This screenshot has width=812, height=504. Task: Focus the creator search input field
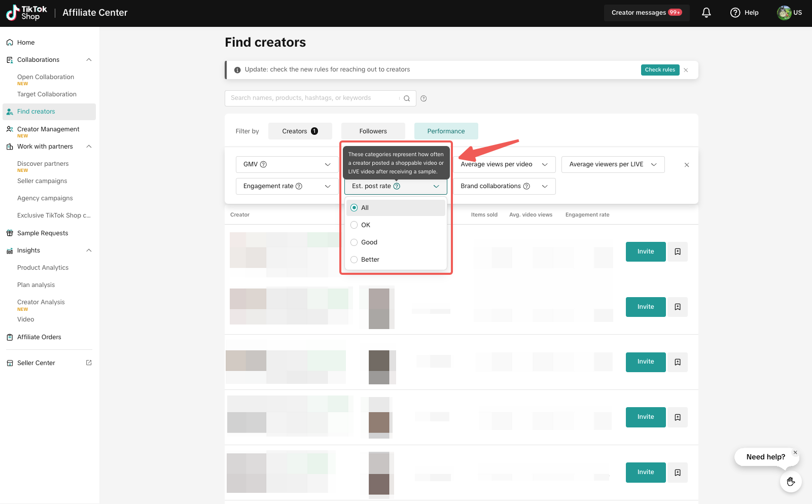pyautogui.click(x=312, y=98)
